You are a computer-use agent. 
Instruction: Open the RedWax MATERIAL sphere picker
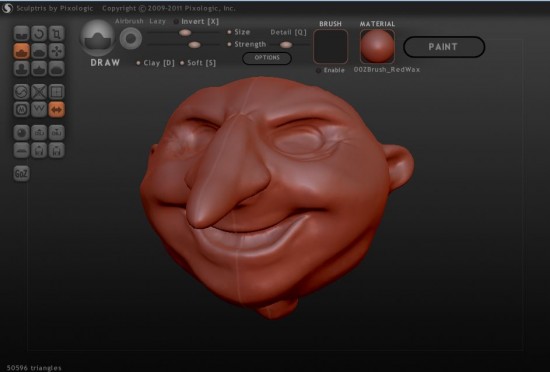[377, 46]
